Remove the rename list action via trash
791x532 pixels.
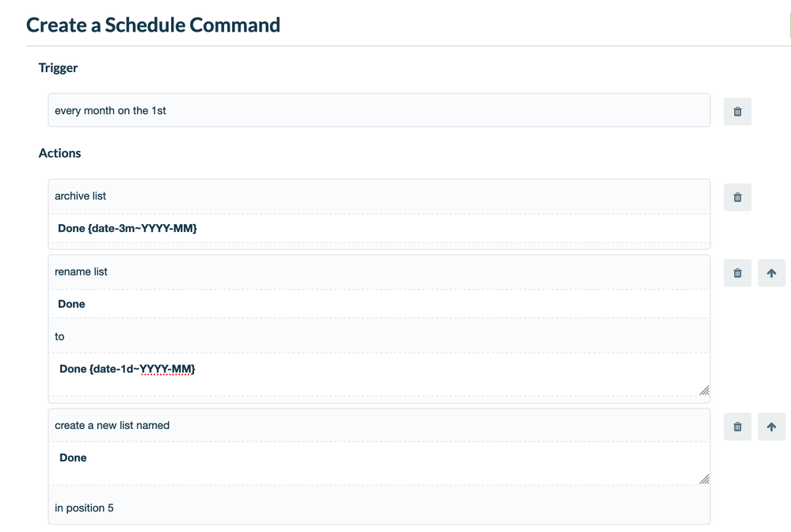pyautogui.click(x=737, y=273)
